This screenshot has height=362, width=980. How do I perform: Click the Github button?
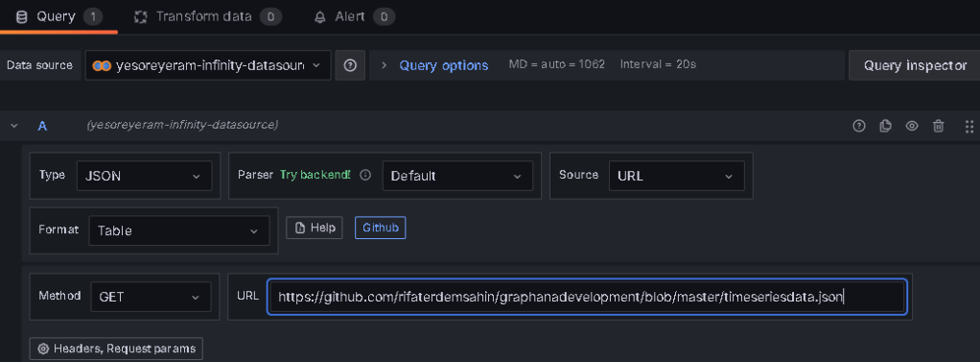(381, 228)
